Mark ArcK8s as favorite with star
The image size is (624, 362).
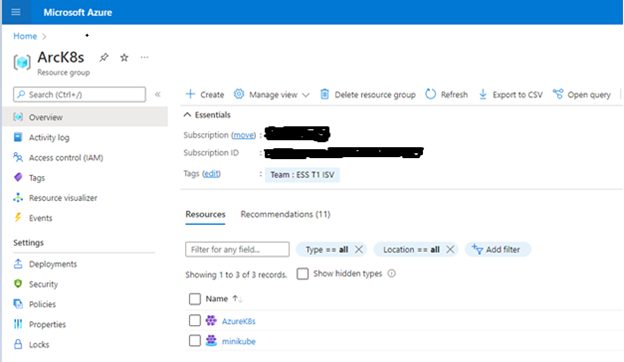(x=124, y=58)
